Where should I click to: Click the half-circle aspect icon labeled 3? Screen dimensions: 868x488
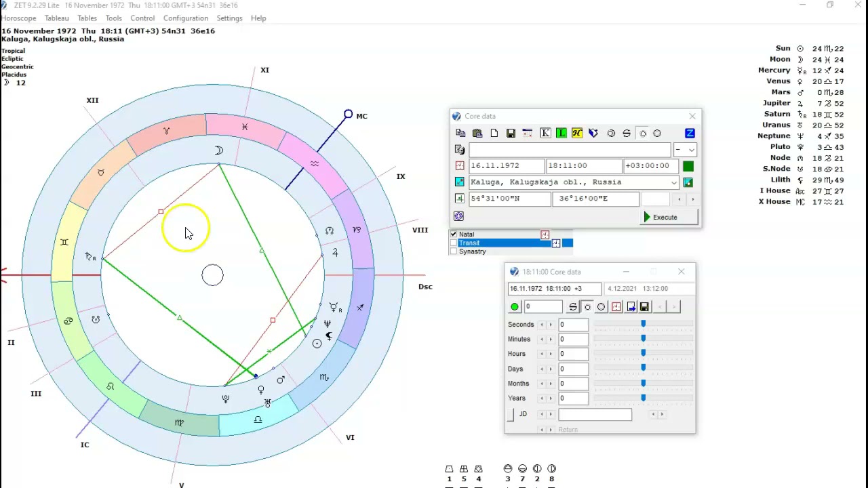coord(507,469)
